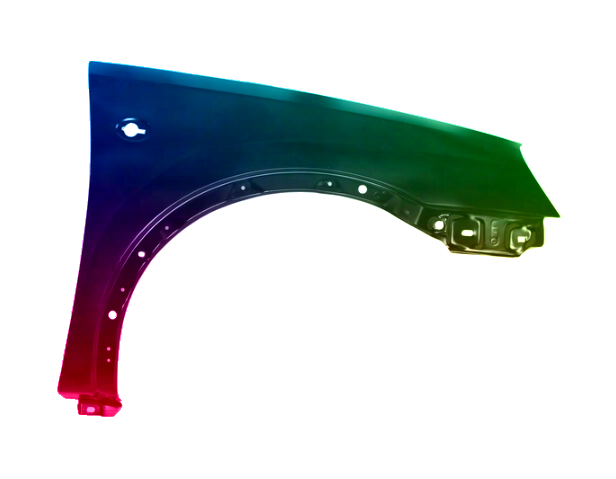The image size is (616, 479).
Task: Click the left square hole in the bracket
Action: pyautogui.click(x=466, y=235)
